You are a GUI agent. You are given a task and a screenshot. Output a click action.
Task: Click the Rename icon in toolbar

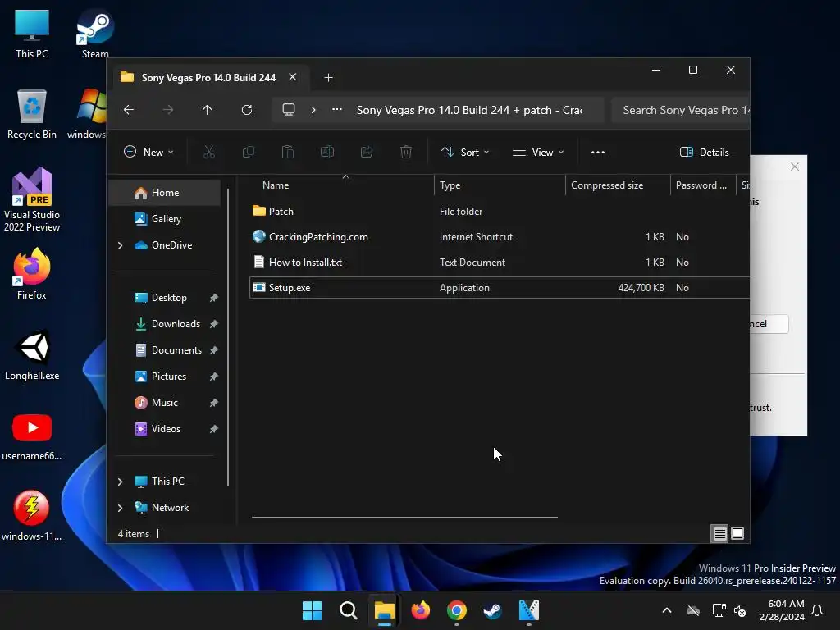tap(326, 152)
